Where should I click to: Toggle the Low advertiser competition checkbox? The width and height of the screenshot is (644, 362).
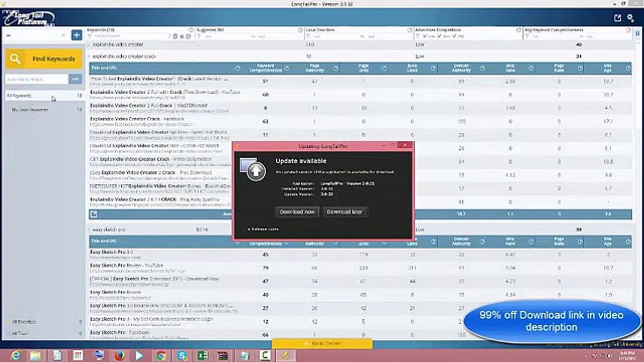point(426,36)
